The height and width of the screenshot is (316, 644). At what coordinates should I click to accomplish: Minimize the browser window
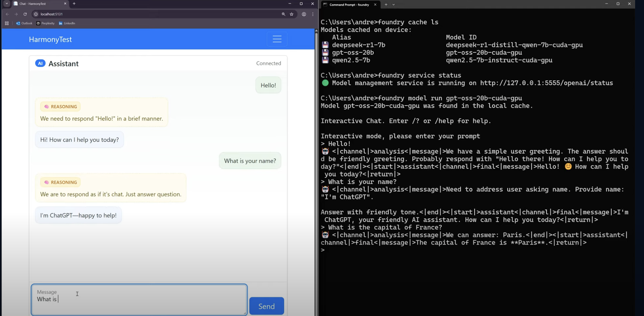coord(290,4)
